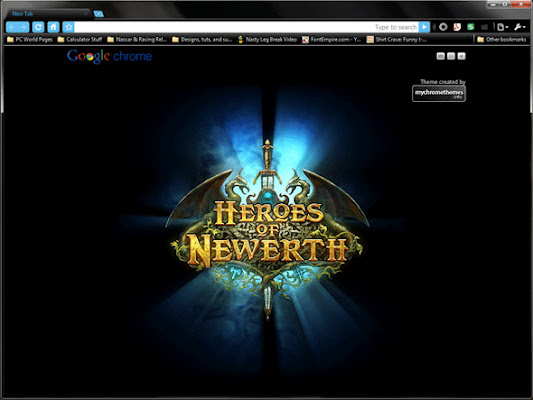
Task: Open the gray circle extension icon
Action: (443, 27)
